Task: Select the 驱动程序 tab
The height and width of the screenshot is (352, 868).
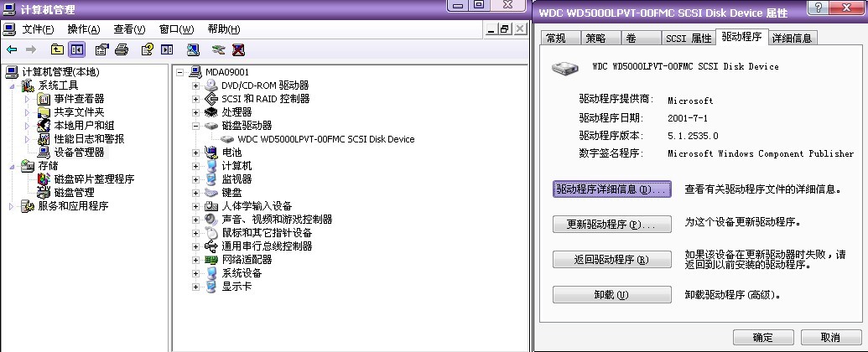Action: pos(742,37)
